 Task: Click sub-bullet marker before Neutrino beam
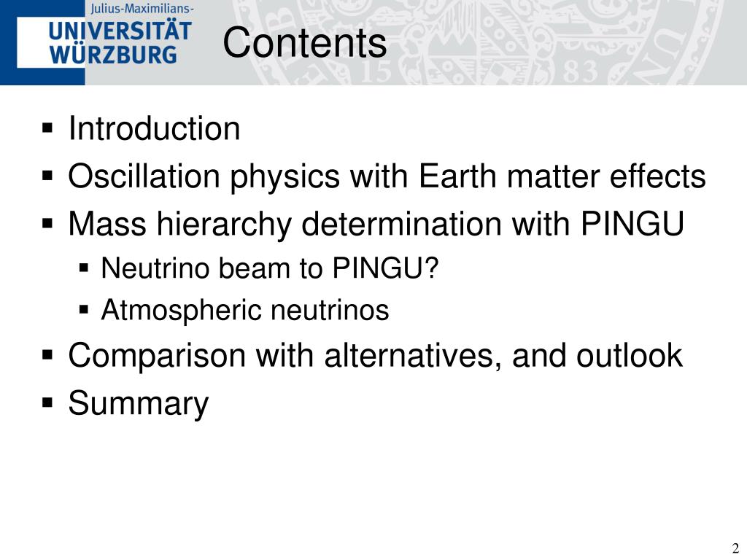(84, 268)
